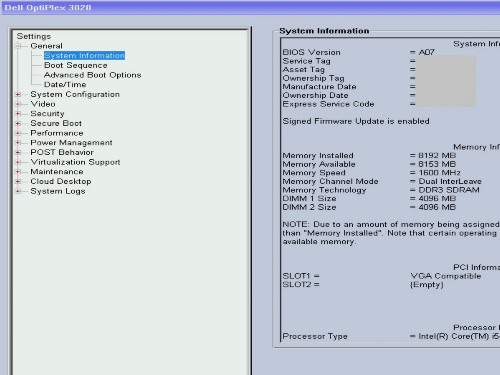This screenshot has height=375, width=500.
Task: Select the Video category label
Action: (43, 104)
